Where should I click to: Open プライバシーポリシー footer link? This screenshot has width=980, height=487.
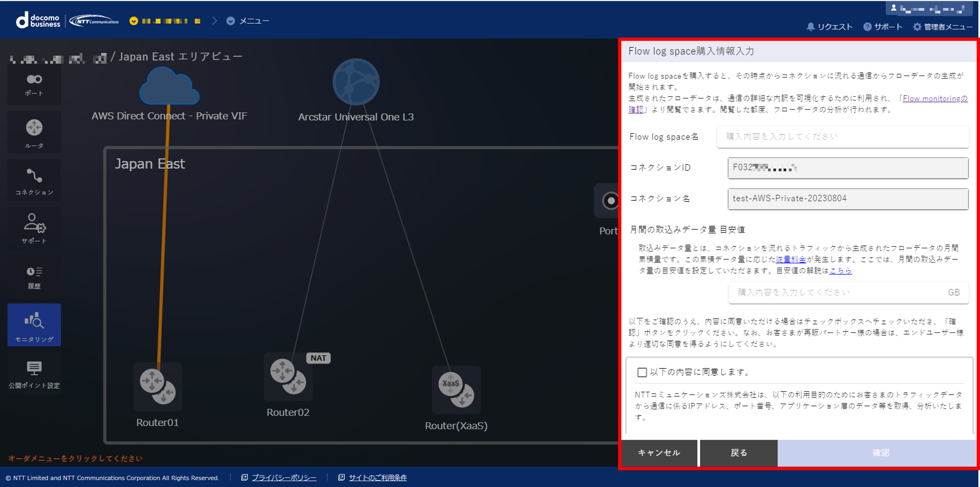coord(284,477)
